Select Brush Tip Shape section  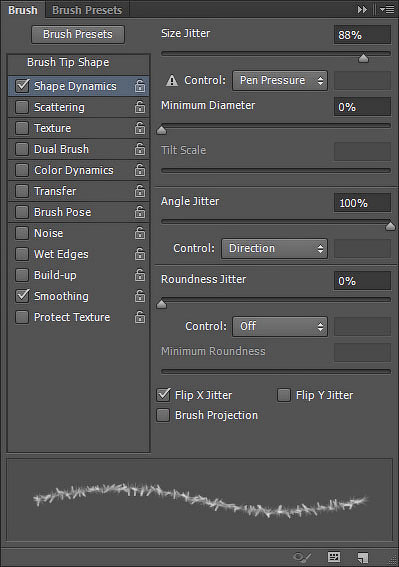coord(68,62)
